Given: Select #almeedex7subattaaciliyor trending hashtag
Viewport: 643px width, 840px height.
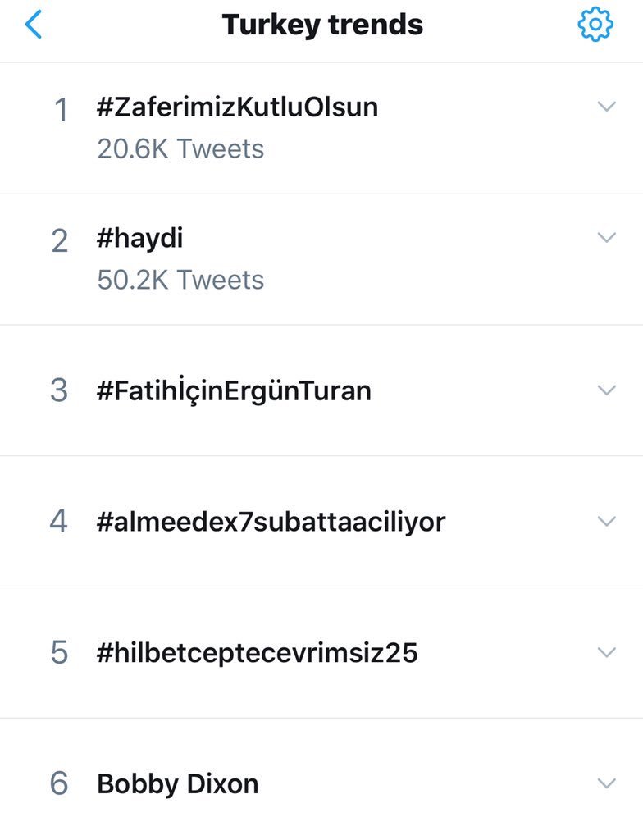Looking at the screenshot, I should (271, 522).
